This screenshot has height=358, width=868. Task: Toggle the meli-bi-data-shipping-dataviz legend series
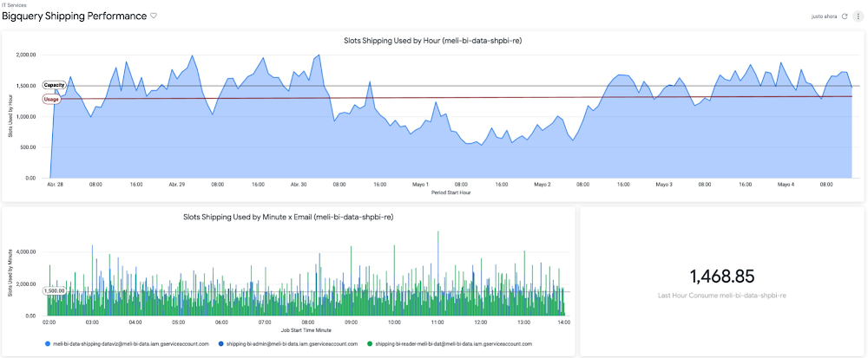click(x=130, y=344)
